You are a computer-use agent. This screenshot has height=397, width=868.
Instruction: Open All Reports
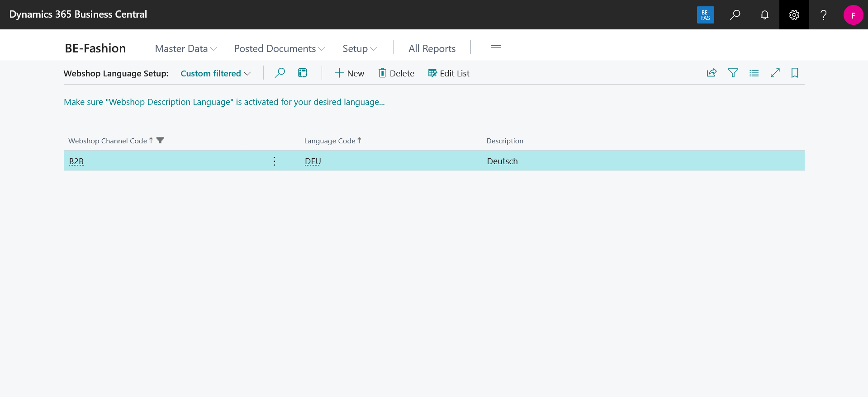432,48
